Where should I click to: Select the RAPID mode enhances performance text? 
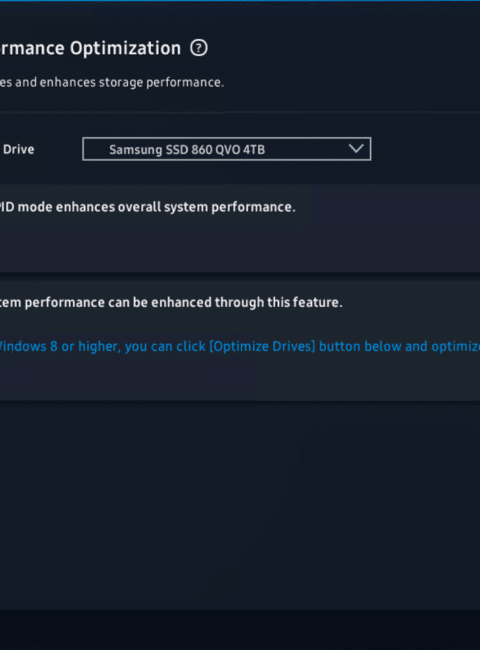click(148, 207)
